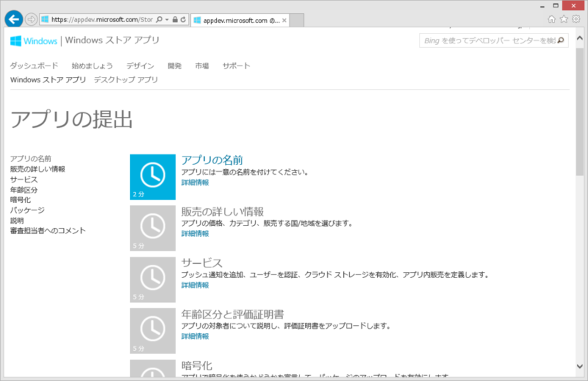The height and width of the screenshot is (381, 588).
Task: Click the gray clock tile for サービス
Action: coord(152,280)
